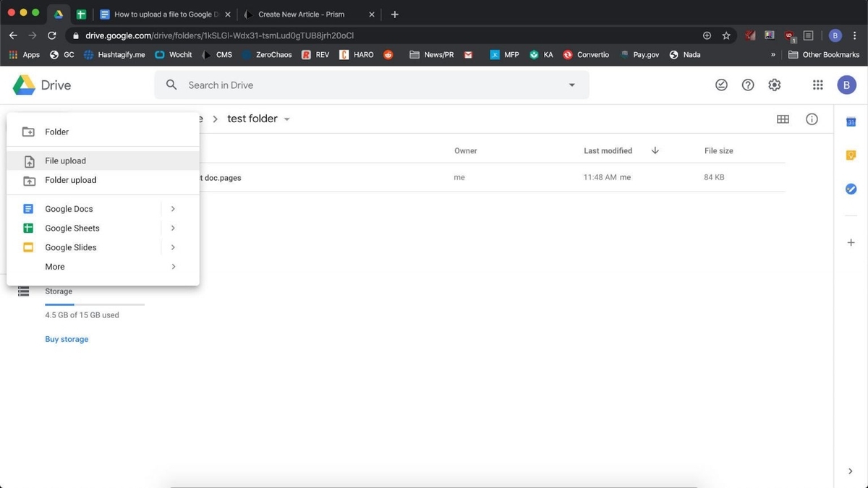The image size is (868, 488).
Task: Open the search options dropdown in search bar
Action: point(571,85)
